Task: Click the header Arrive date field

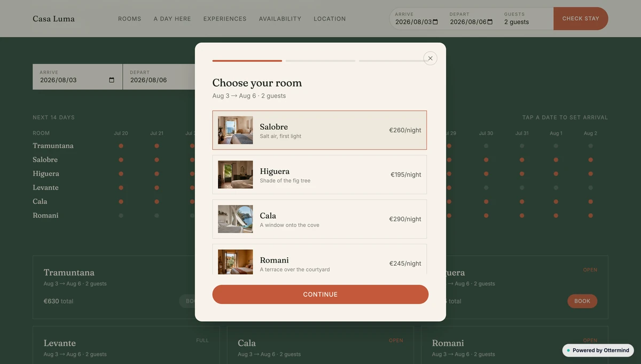Action: coord(417,19)
